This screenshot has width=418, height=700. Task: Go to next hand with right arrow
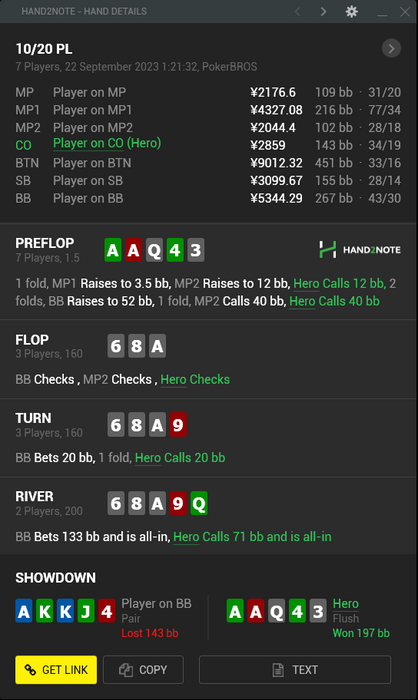click(323, 12)
